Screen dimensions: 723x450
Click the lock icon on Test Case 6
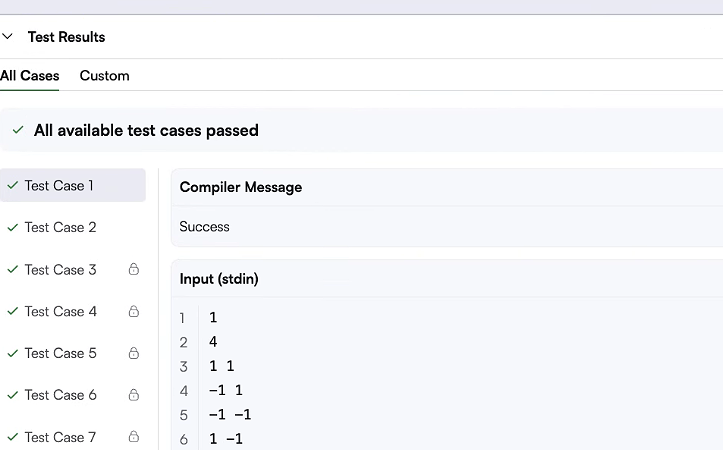click(134, 395)
